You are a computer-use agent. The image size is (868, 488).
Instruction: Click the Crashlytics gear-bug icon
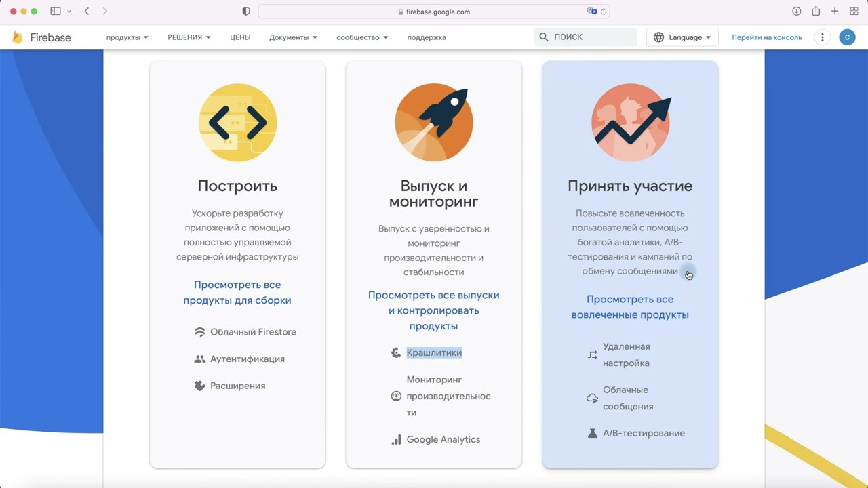[x=396, y=352]
